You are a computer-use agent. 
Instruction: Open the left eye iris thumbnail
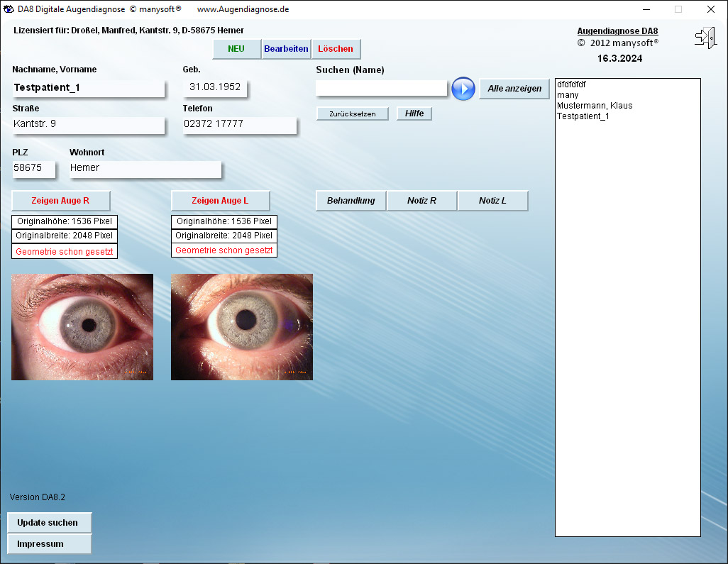point(242,326)
